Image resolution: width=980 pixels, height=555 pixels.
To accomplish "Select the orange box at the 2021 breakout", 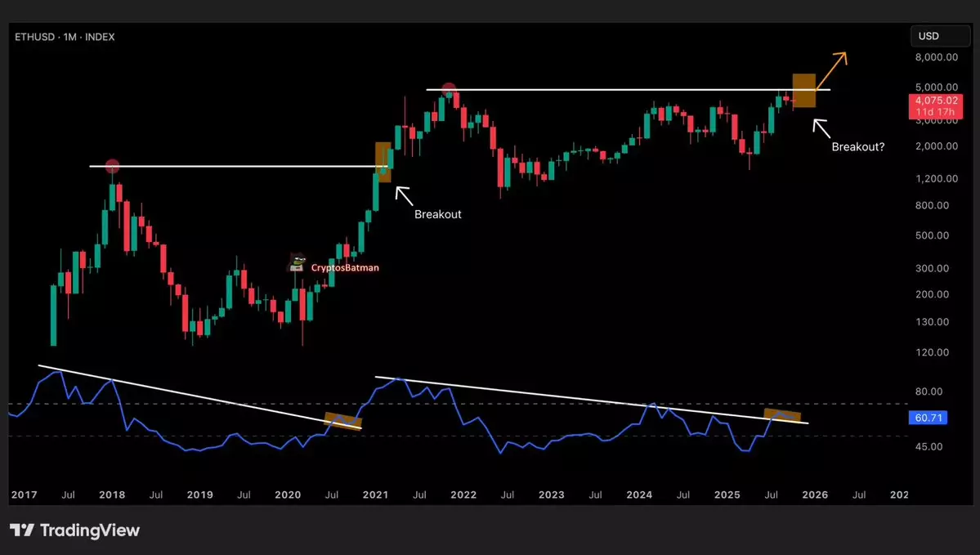I will 383,162.
